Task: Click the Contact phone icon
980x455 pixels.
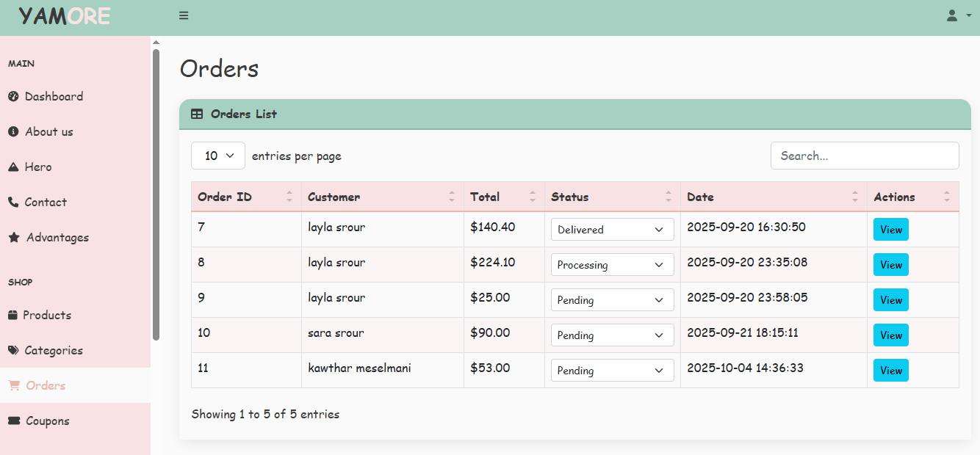Action: point(13,202)
